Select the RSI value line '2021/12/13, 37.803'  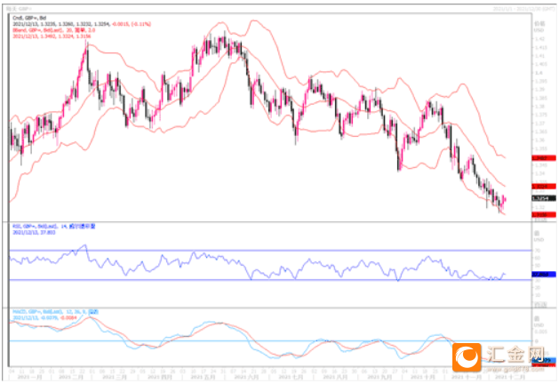pyautogui.click(x=34, y=232)
